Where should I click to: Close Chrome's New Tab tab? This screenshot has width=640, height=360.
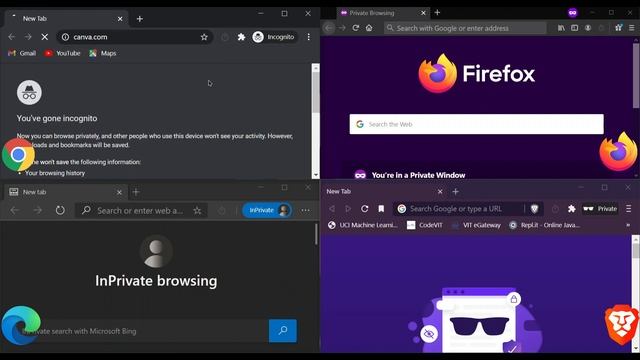pos(120,19)
